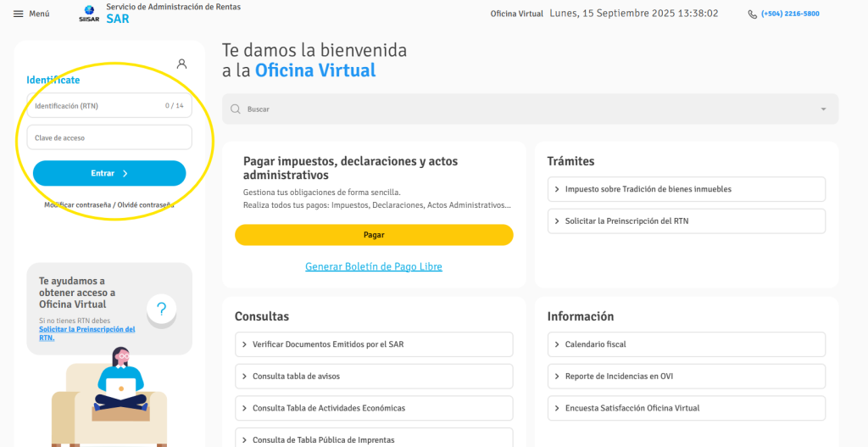Click the Identifícate heading
The image size is (868, 447).
pyautogui.click(x=53, y=80)
